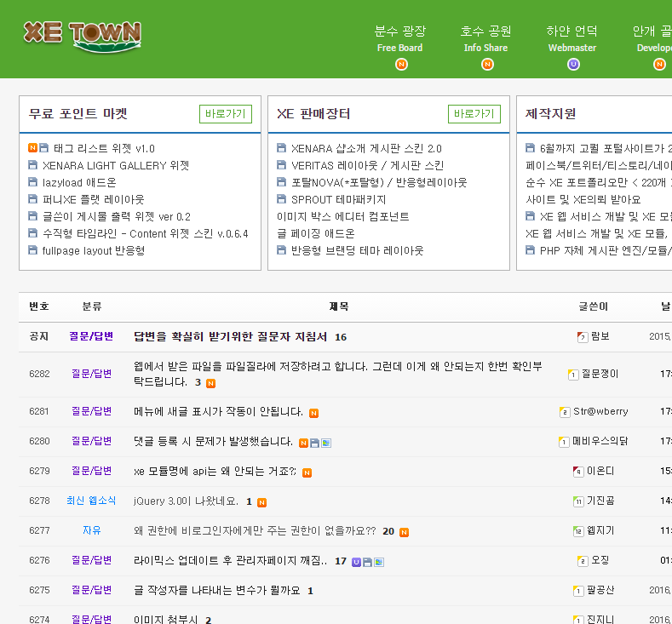Open the 분수 광장 Free Board menu
Viewport: 672px width, 624px height.
point(399,38)
